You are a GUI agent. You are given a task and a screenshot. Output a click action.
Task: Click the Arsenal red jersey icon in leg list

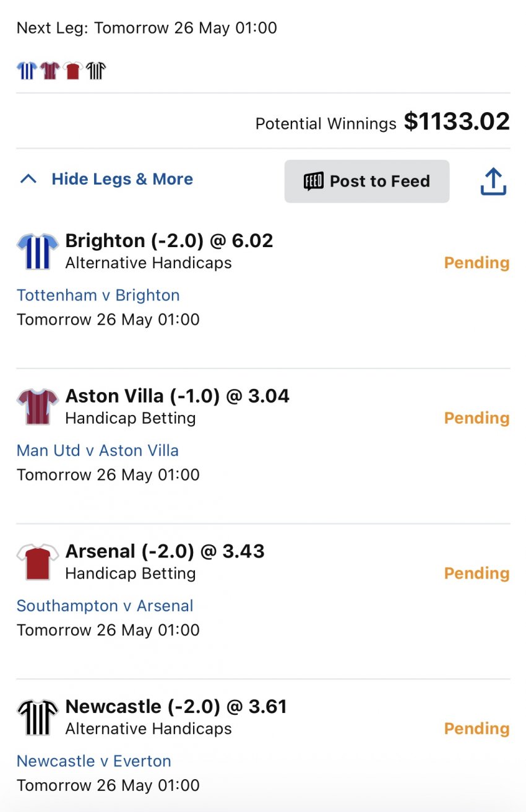37,562
